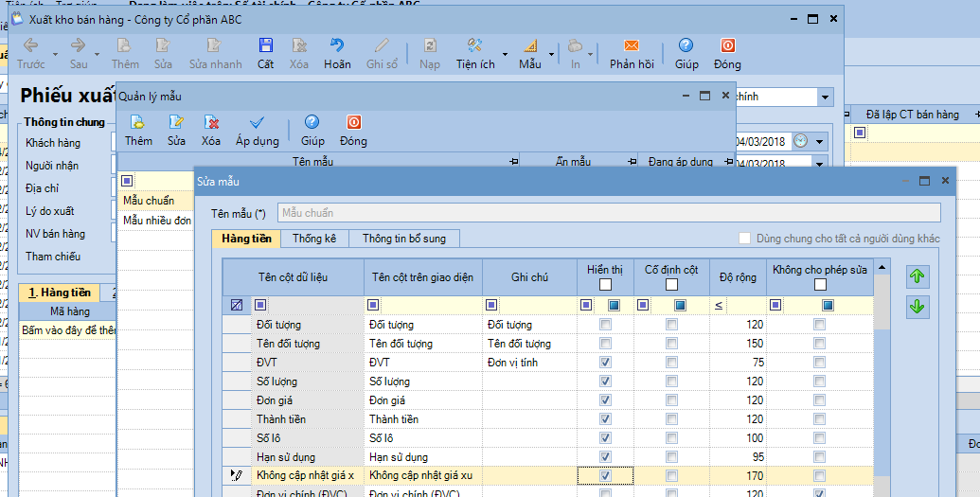The height and width of the screenshot is (497, 980).
Task: Open dropdown arrow next to Sau button
Action: coord(97,54)
